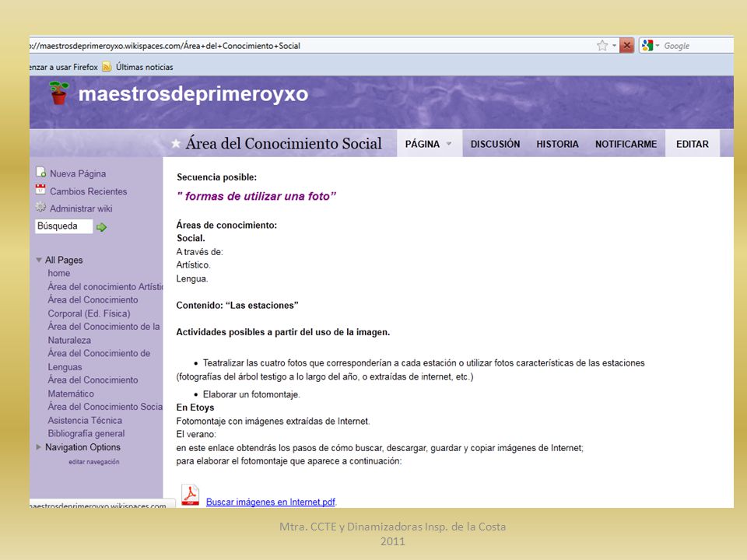Open the 'usar Firefox' bookmark
Screen dimensions: 747x560
click(64, 67)
